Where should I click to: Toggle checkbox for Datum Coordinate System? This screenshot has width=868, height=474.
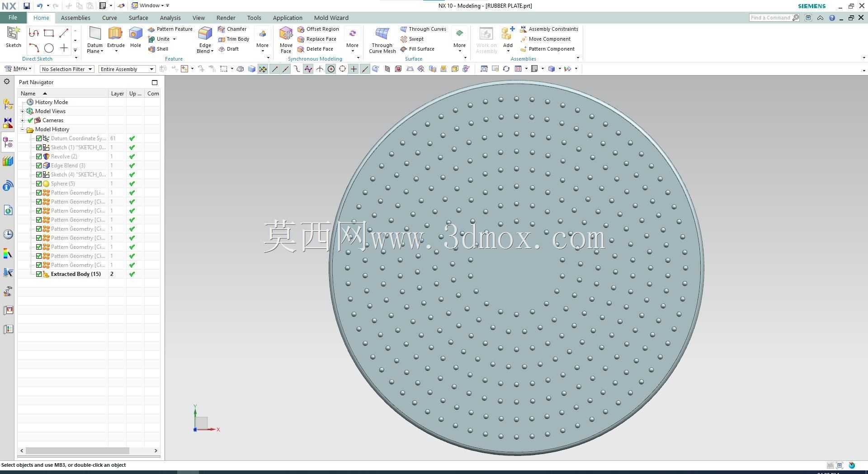pos(39,138)
